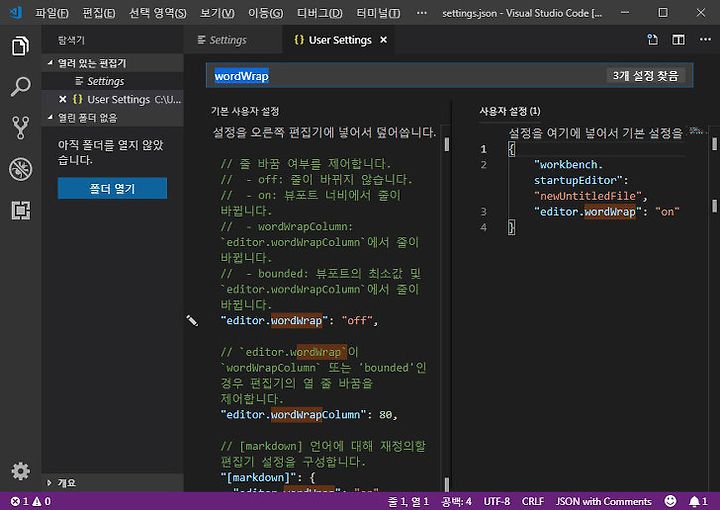Open the 보기(V) menu
The width and height of the screenshot is (720, 510).
(217, 13)
